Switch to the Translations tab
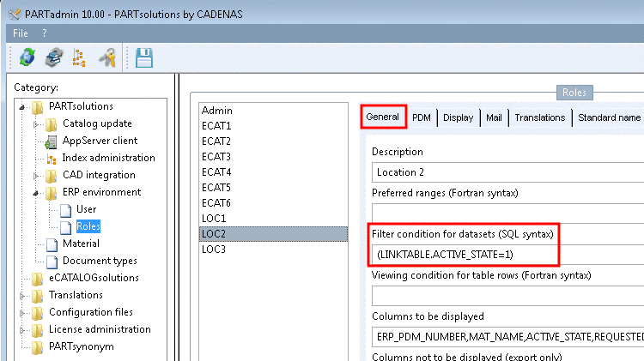The width and height of the screenshot is (644, 361). coord(540,117)
